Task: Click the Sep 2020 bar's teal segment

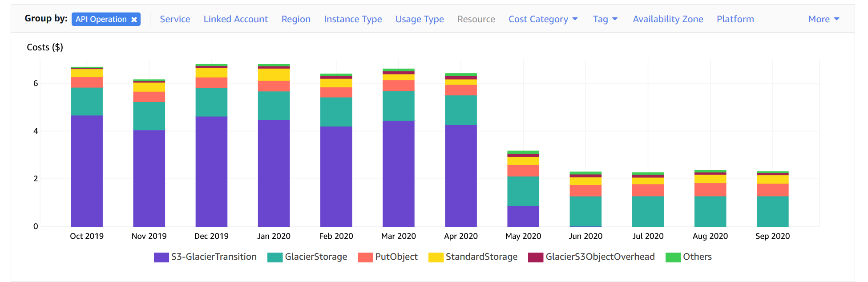Action: tap(772, 211)
